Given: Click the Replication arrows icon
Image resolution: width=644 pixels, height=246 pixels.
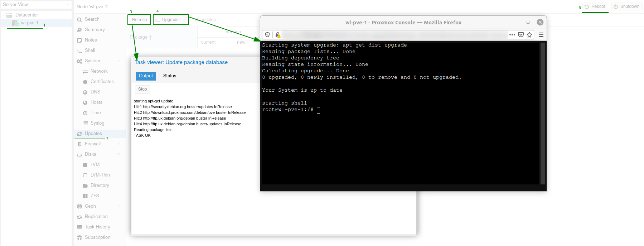Looking at the screenshot, I should click(79, 217).
